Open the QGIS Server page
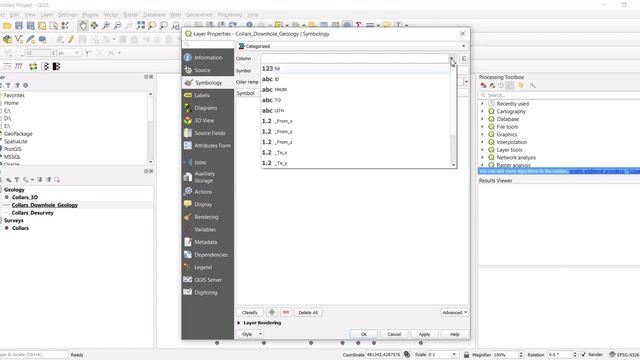The image size is (640, 360). pos(208,280)
